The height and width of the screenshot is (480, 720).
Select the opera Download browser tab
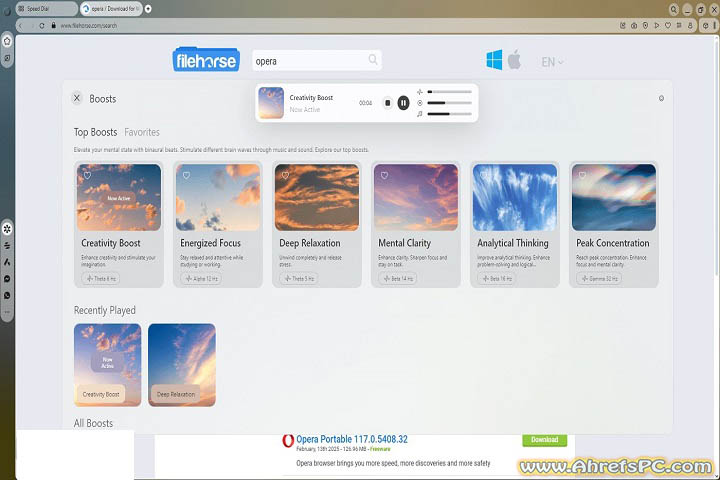(x=111, y=9)
